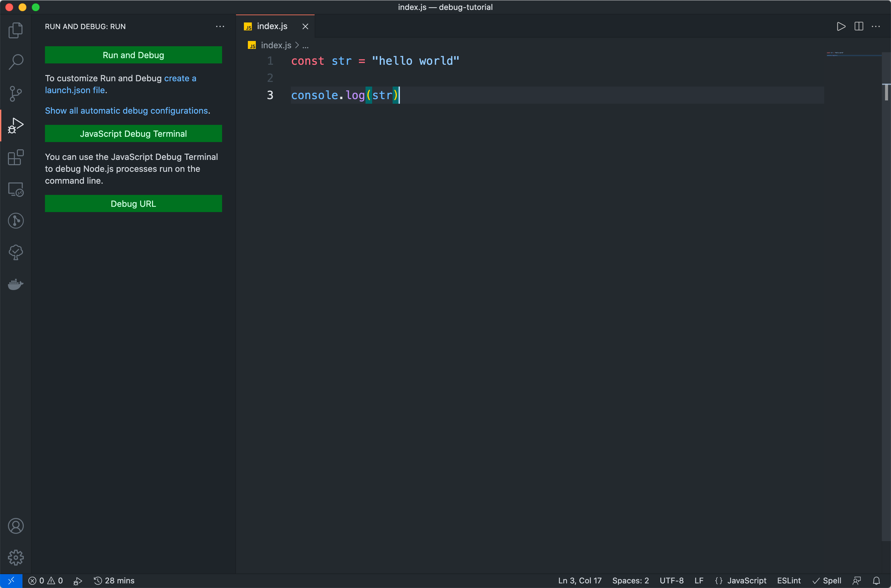Open the Accounts icon at bottom
Image resolution: width=891 pixels, height=588 pixels.
[16, 526]
